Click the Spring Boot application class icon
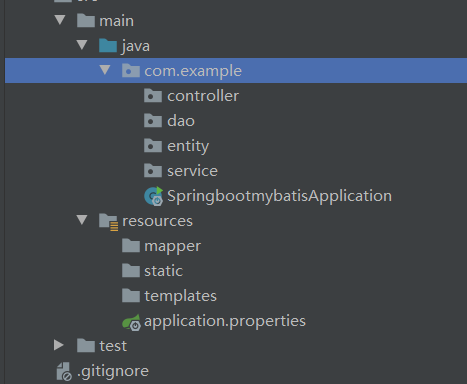The image size is (467, 384). point(153,196)
